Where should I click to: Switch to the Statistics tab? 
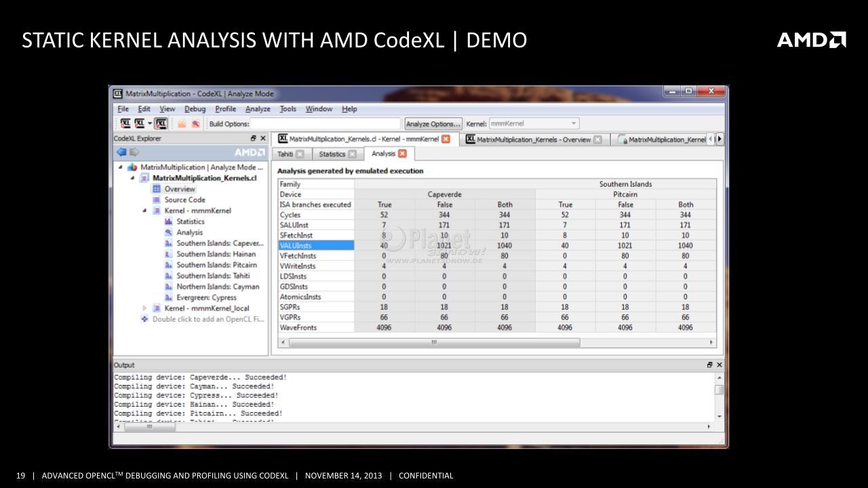pyautogui.click(x=336, y=155)
